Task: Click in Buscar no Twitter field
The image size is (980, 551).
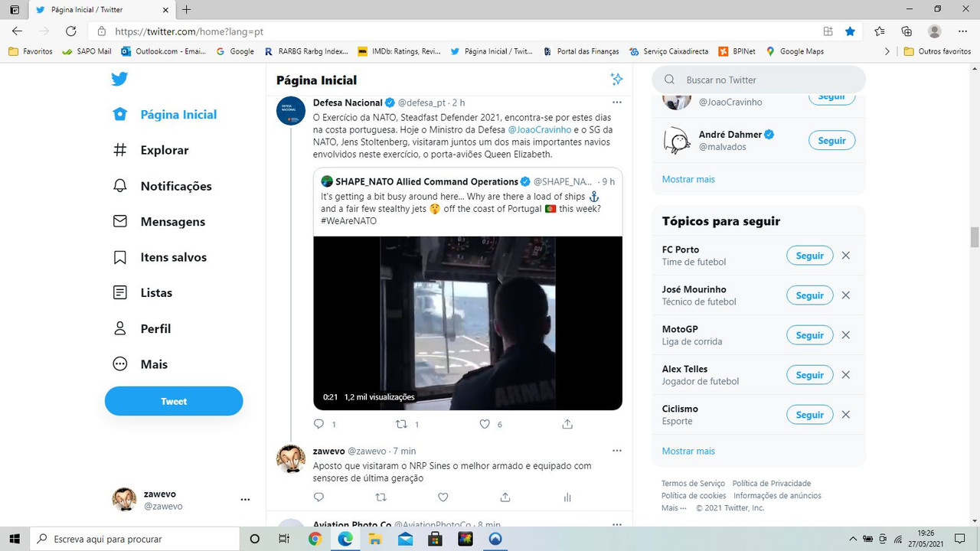Action: tap(759, 80)
